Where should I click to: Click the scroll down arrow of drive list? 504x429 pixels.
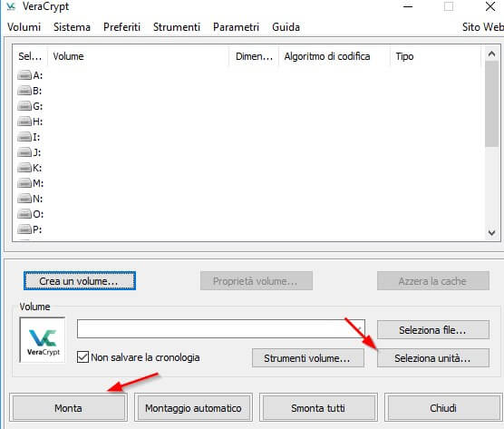(491, 232)
